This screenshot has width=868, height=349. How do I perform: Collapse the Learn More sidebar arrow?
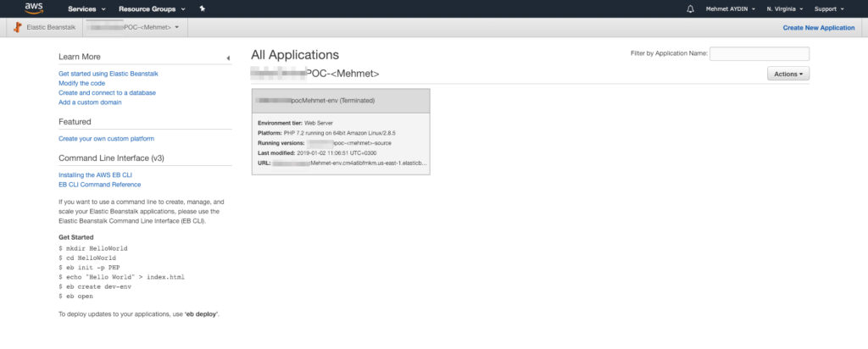point(228,58)
